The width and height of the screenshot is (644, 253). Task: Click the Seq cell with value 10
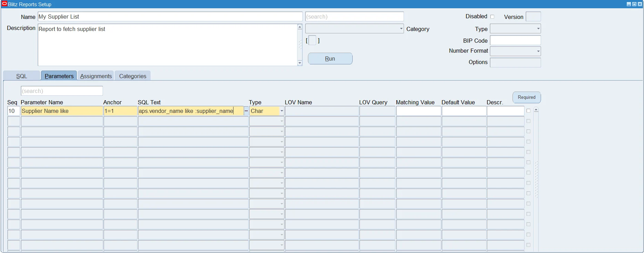pyautogui.click(x=14, y=111)
